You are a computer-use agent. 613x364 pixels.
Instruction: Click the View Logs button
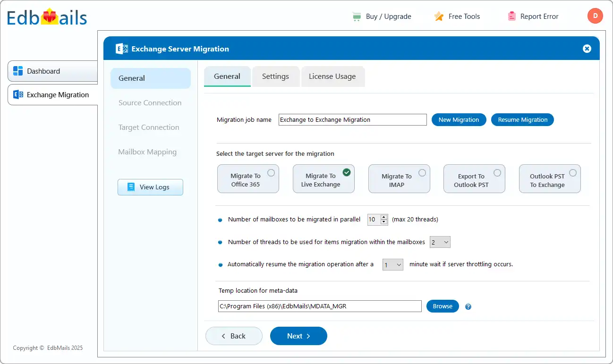pyautogui.click(x=150, y=187)
